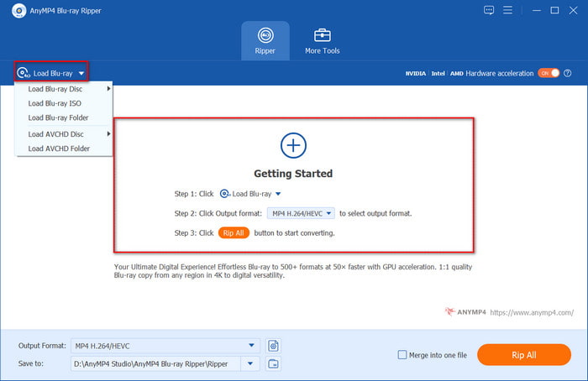This screenshot has width=588, height=381.
Task: Open the Ripper tab
Action: pos(265,41)
